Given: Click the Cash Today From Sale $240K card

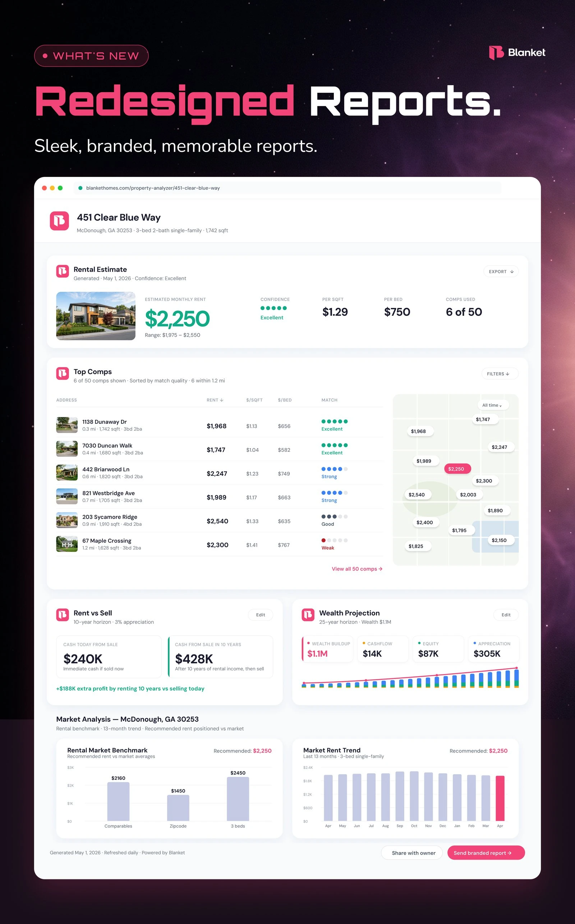Looking at the screenshot, I should point(109,657).
